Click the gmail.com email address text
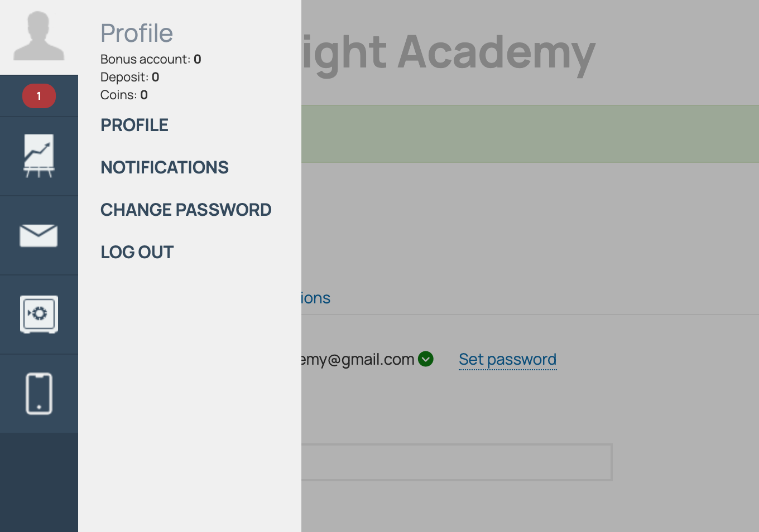Screen dimensions: 759x532 (358, 360)
